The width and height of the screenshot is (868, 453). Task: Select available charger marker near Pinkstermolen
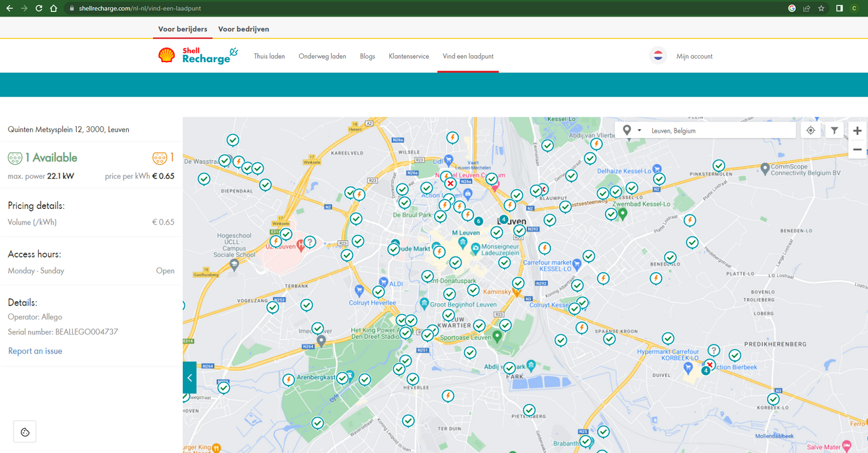(718, 165)
